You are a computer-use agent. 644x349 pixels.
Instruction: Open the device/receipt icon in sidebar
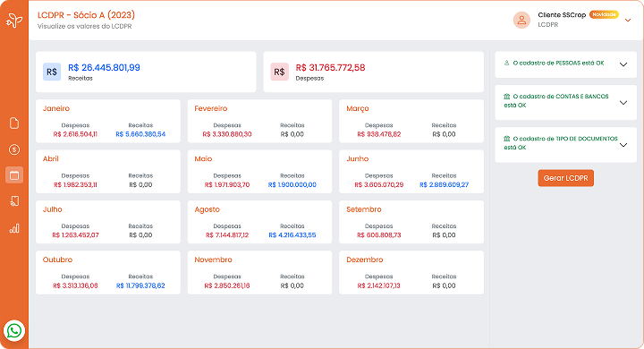click(14, 201)
